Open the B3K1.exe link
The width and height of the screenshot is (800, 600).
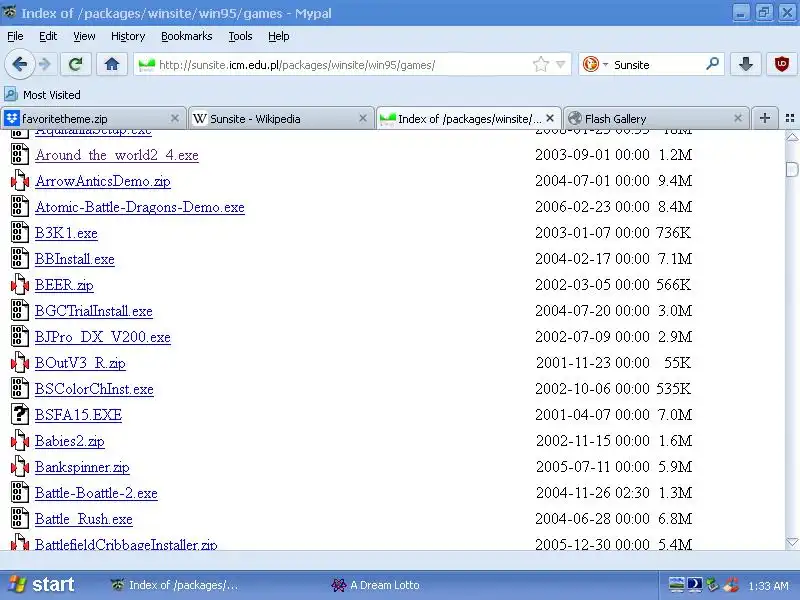click(66, 233)
